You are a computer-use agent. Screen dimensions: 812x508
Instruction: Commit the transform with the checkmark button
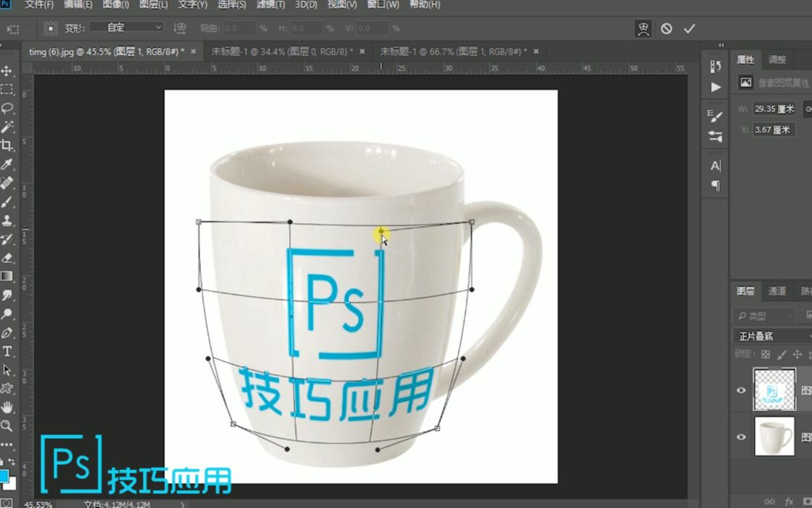pyautogui.click(x=688, y=28)
